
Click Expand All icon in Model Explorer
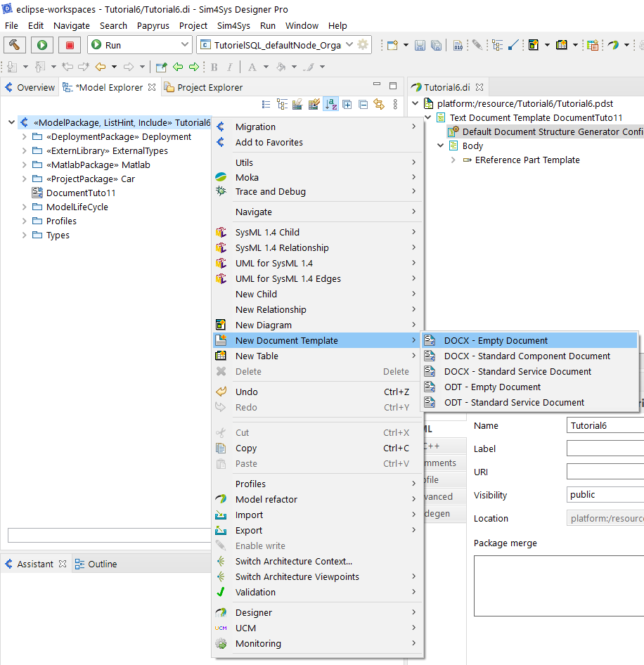coord(347,104)
